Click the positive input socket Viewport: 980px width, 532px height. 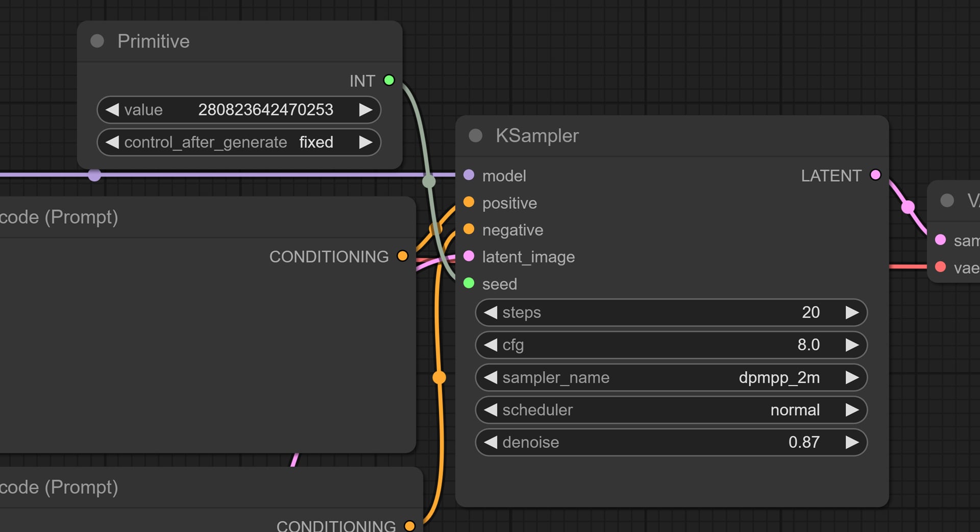[x=469, y=202]
